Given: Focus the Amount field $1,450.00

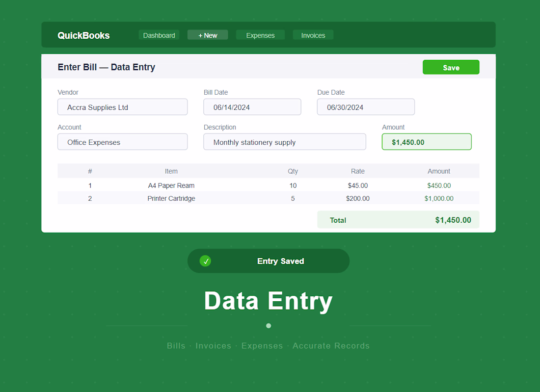Looking at the screenshot, I should point(427,142).
